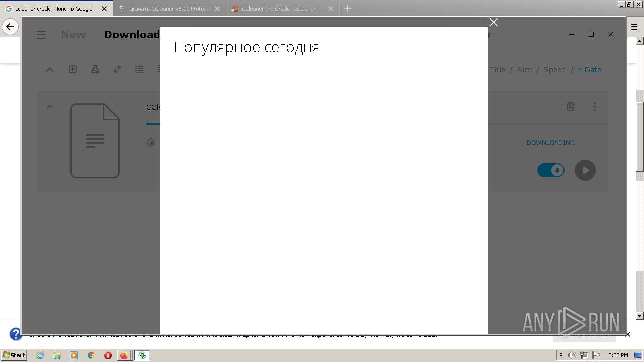Image resolution: width=644 pixels, height=362 pixels.
Task: Minimize the download manager window
Action: click(x=572, y=34)
